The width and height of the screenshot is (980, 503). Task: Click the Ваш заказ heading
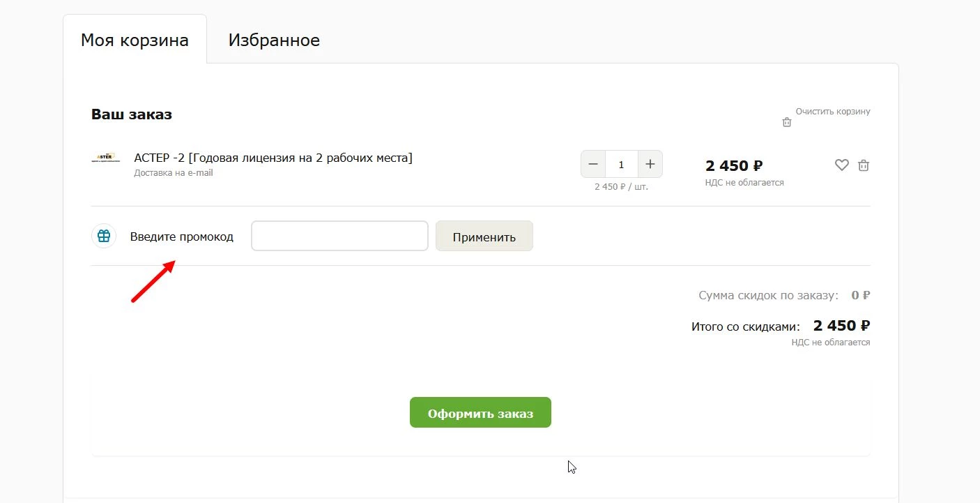(x=132, y=114)
